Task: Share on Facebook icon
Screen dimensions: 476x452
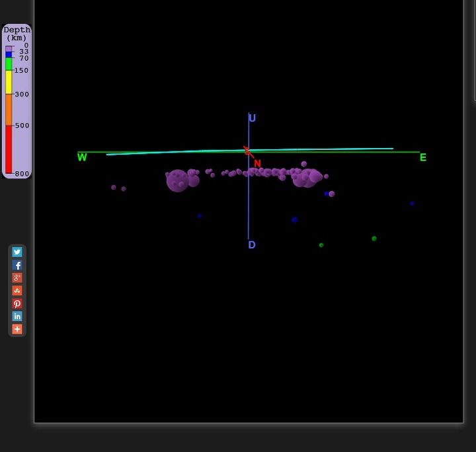Action: [17, 265]
